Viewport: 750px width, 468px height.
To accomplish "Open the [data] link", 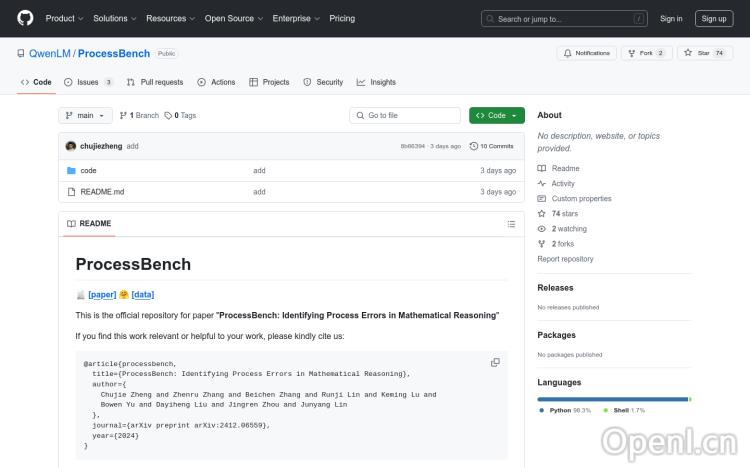I will (143, 294).
